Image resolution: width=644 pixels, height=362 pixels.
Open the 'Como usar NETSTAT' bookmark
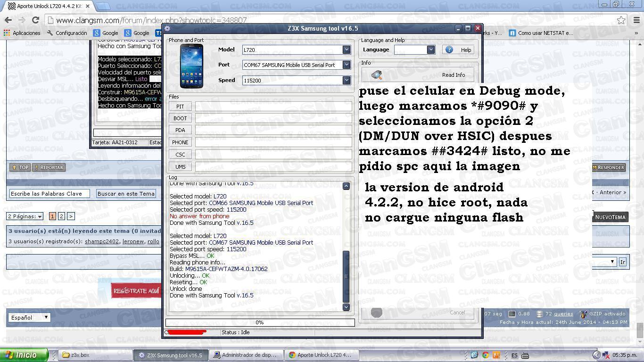(541, 33)
